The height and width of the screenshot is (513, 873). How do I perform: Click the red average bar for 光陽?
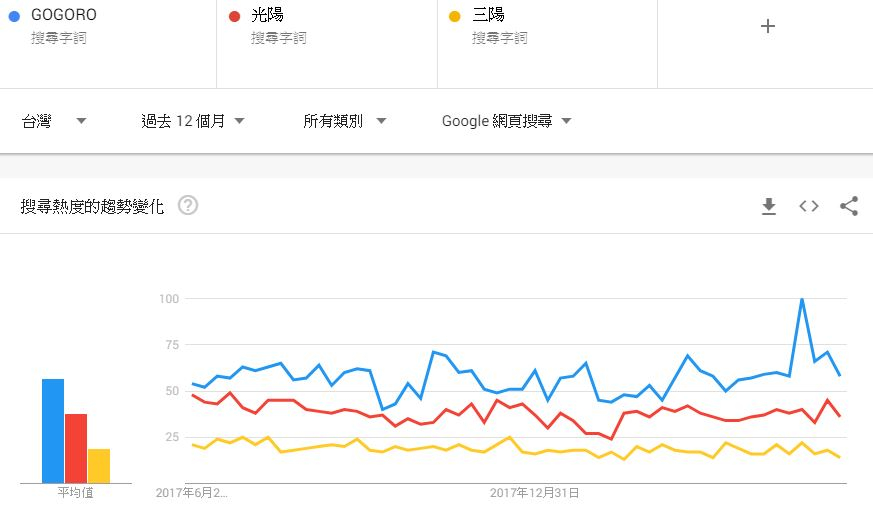tap(76, 448)
